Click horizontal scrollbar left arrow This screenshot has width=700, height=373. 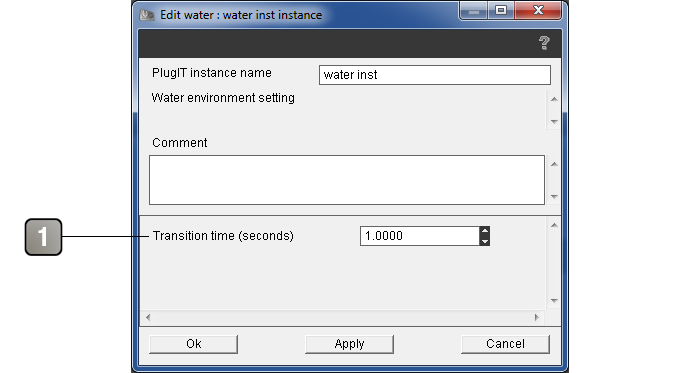tap(148, 317)
